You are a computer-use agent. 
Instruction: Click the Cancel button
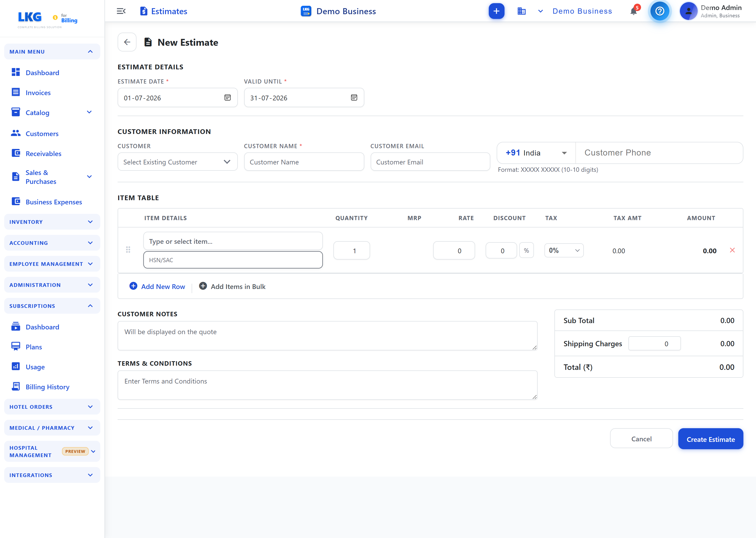click(641, 439)
